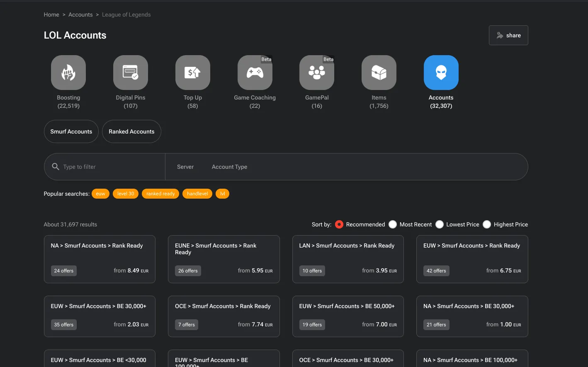This screenshot has height=367, width=588.
Task: Open OCE Smurf Accounts Rank Ready card
Action: [224, 316]
